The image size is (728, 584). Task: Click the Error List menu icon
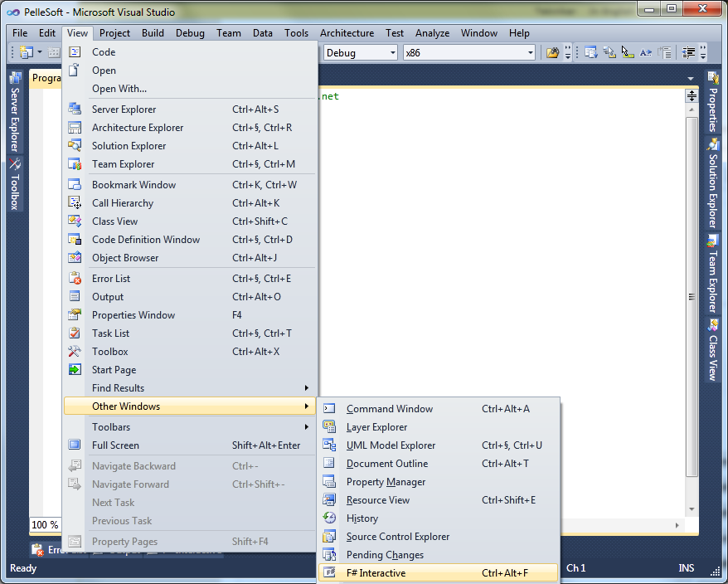(75, 278)
